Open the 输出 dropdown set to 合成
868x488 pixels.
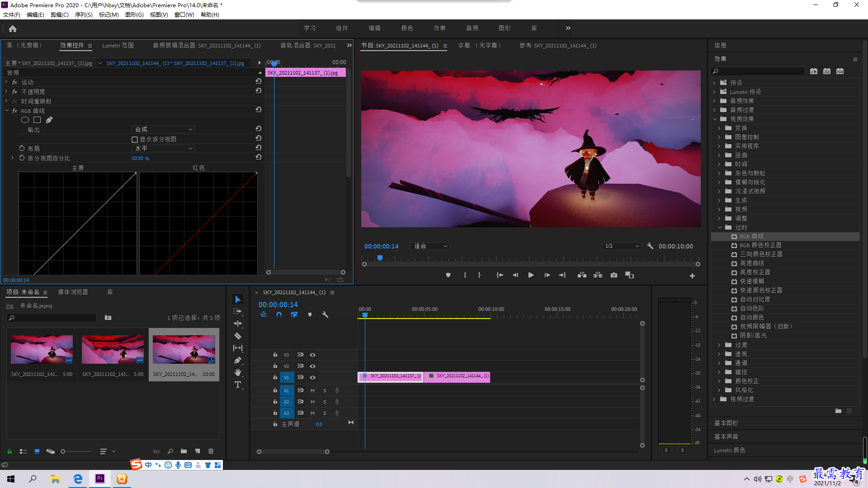163,129
